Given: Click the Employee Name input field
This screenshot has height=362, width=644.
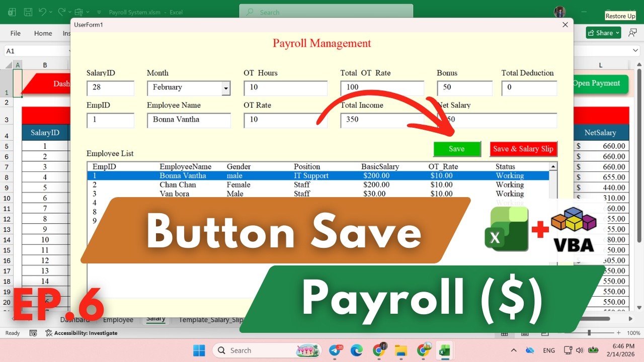Looking at the screenshot, I should coord(189,120).
